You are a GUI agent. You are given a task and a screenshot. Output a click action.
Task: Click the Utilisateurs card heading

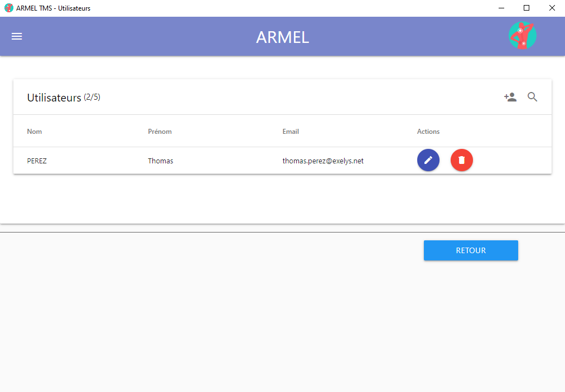[54, 98]
